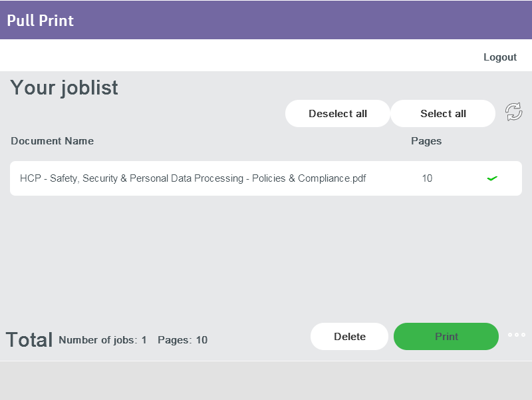This screenshot has width=532, height=400.
Task: Click the Your joblist heading
Action: pos(64,88)
